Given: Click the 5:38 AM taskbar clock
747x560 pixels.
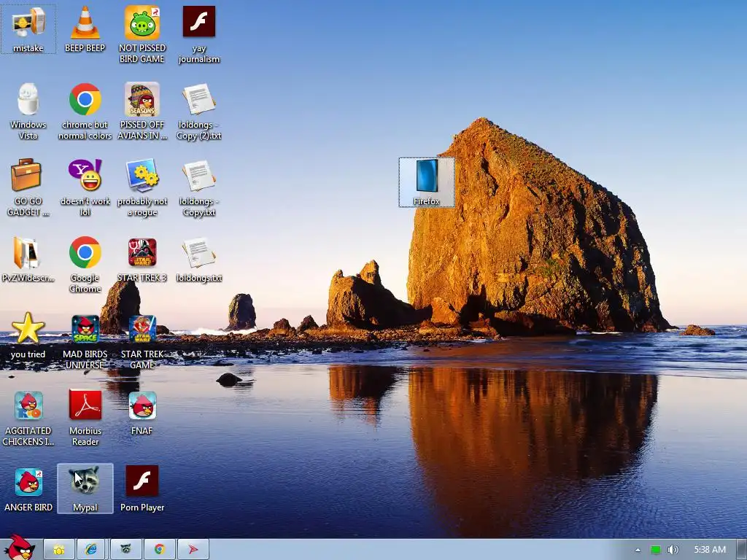Looking at the screenshot, I should 710,550.
